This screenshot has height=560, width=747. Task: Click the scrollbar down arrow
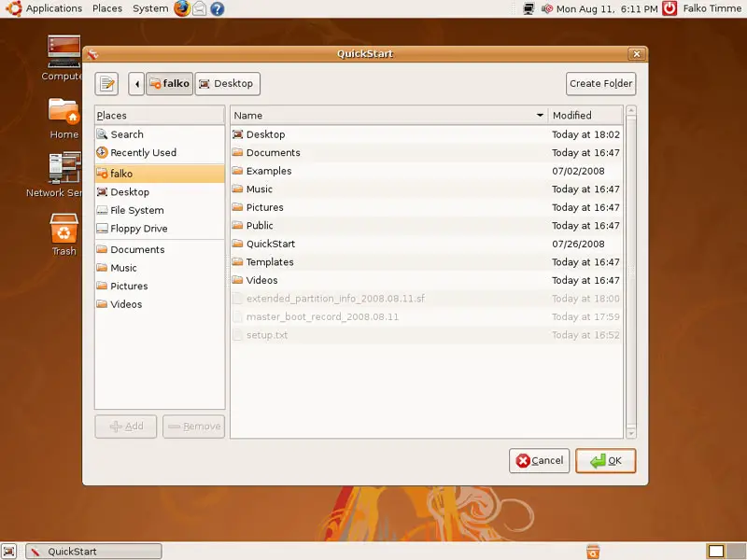(631, 433)
